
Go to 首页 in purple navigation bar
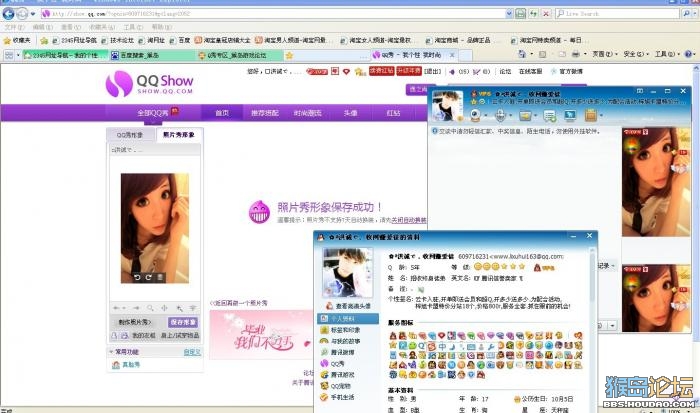[x=222, y=113]
